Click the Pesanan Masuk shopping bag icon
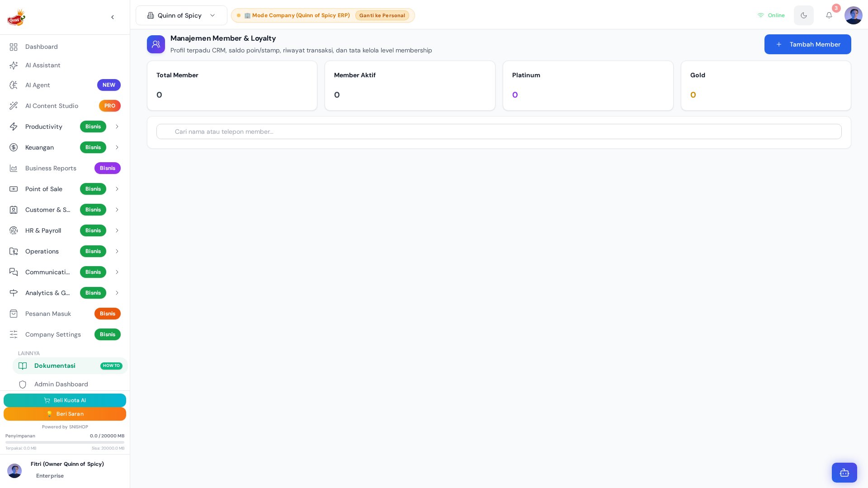 (x=14, y=314)
